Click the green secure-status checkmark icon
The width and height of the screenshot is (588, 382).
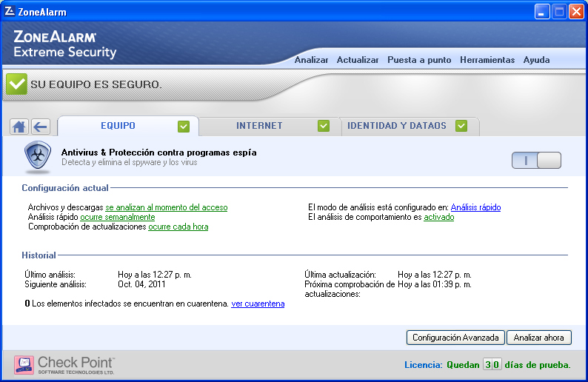(x=16, y=84)
